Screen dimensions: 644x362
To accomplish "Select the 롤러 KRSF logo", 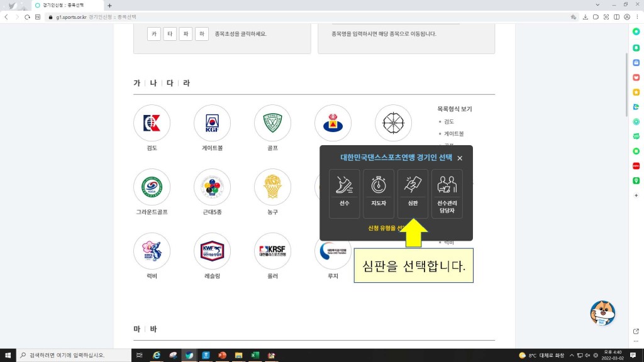I will click(272, 251).
